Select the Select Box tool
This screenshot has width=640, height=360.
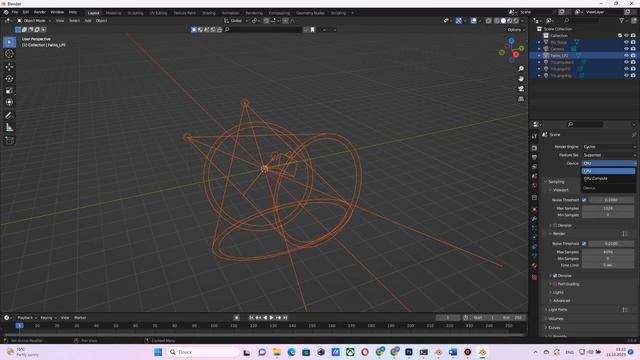point(9,42)
